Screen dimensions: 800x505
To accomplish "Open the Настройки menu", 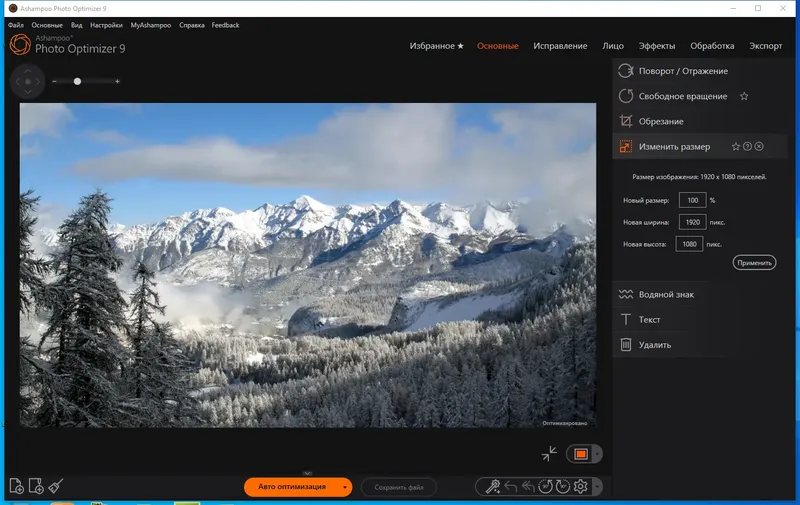I will pos(106,25).
